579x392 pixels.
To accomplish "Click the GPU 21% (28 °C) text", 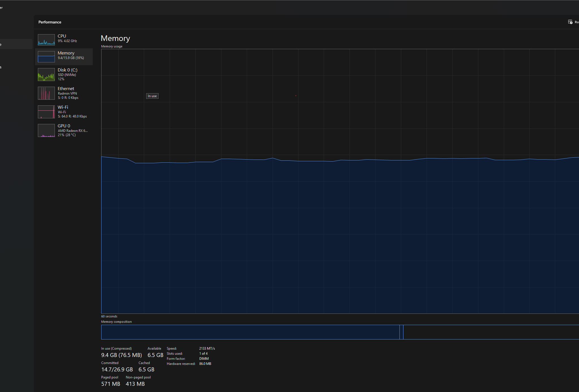I will point(67,135).
